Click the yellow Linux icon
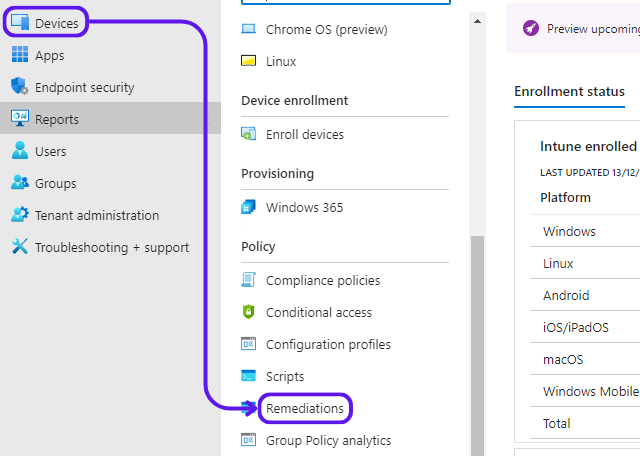The height and width of the screenshot is (456, 640). click(249, 61)
